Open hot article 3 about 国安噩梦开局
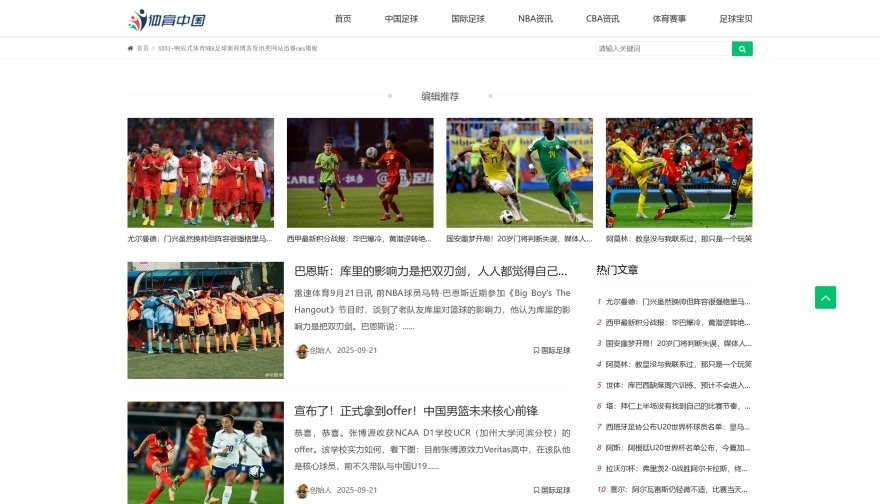 [677, 343]
